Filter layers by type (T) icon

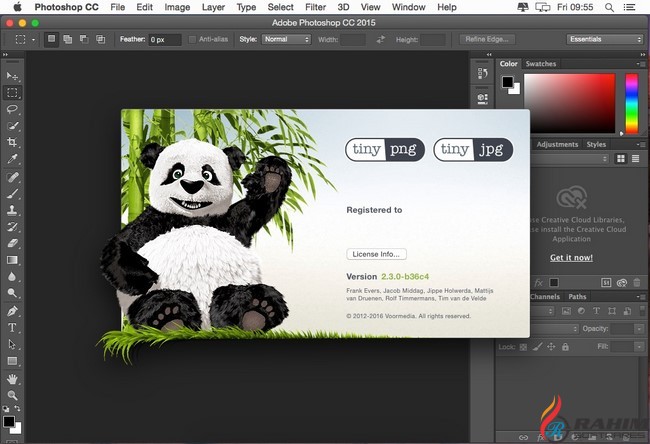click(596, 311)
